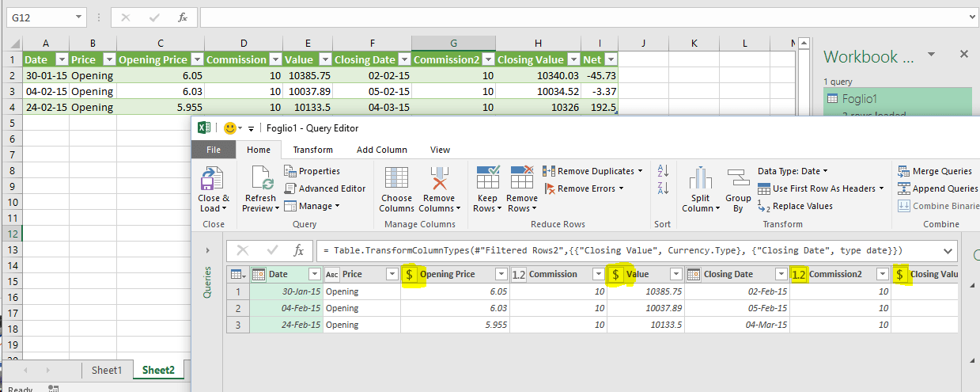Switch to the Sheet1 worksheet tab
This screenshot has width=980, height=392.
[x=107, y=370]
